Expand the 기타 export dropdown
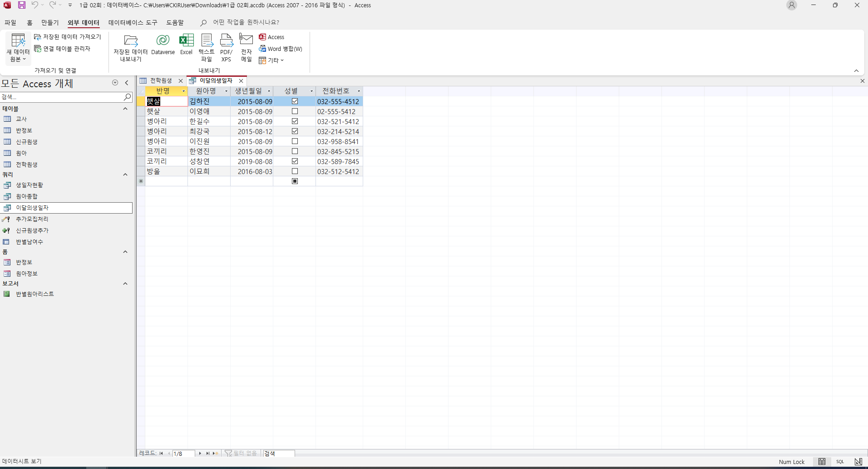Image resolution: width=868 pixels, height=469 pixels. [x=272, y=60]
